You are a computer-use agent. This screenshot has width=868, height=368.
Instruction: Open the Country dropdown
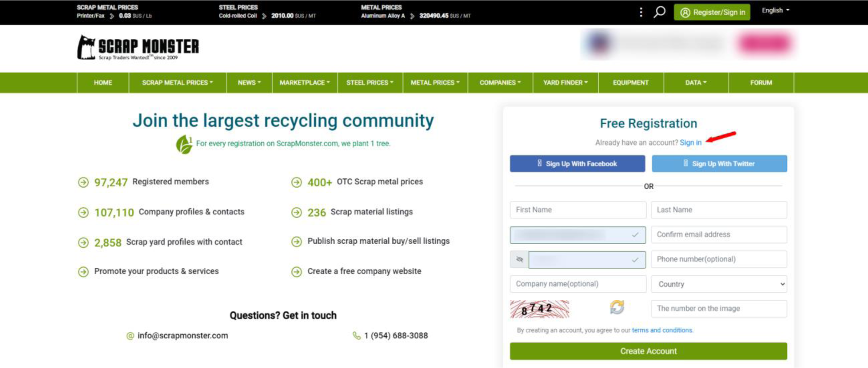point(719,284)
